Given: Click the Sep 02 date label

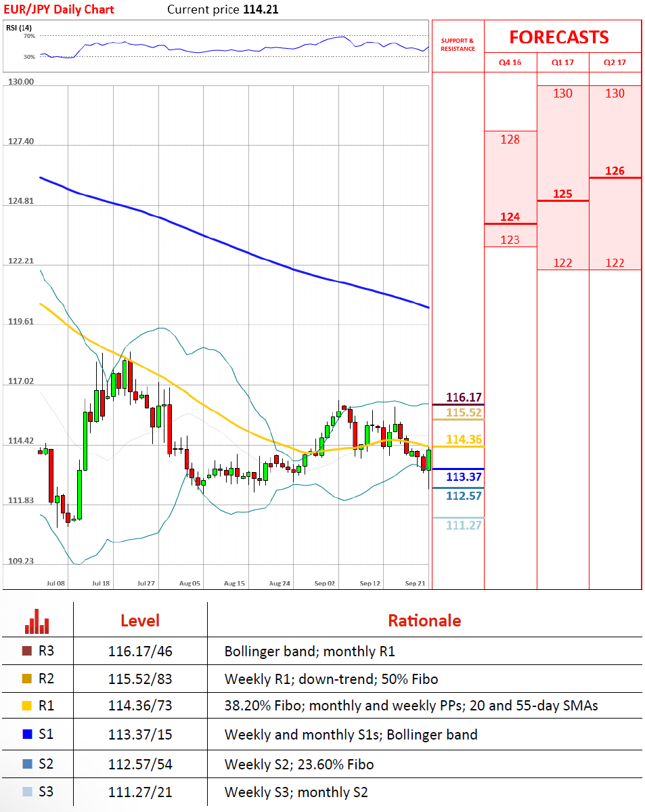Looking at the screenshot, I should click(x=325, y=583).
